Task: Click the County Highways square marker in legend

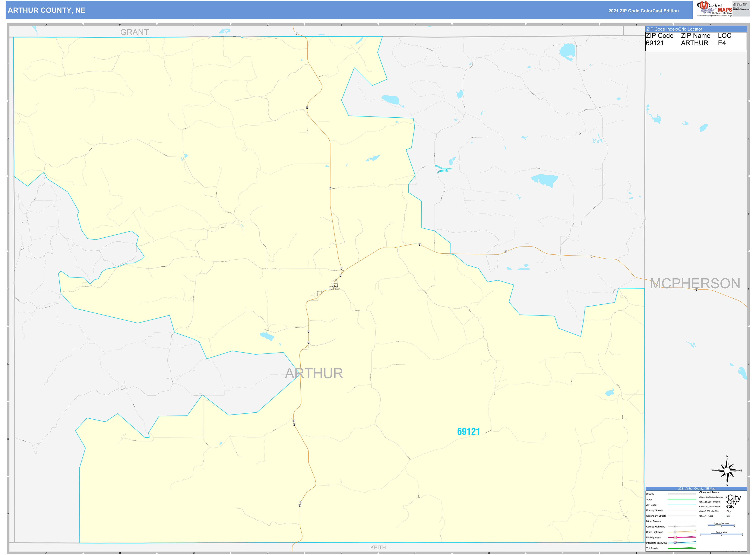Action: tap(675, 527)
